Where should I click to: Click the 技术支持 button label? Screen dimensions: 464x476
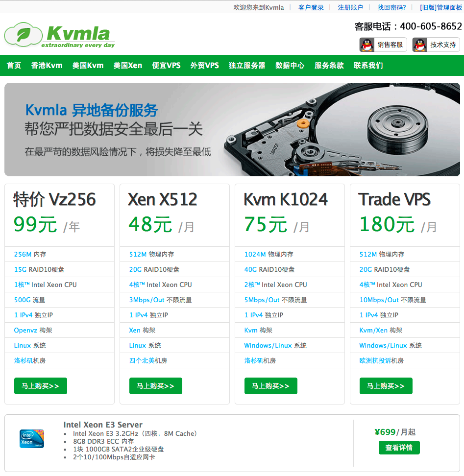tap(443, 45)
